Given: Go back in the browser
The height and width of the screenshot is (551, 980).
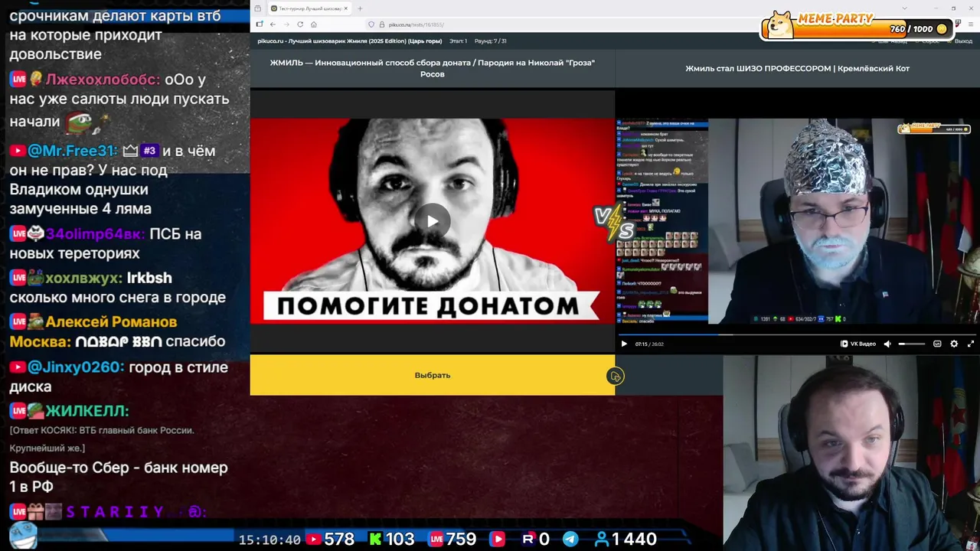Looking at the screenshot, I should click(x=273, y=24).
